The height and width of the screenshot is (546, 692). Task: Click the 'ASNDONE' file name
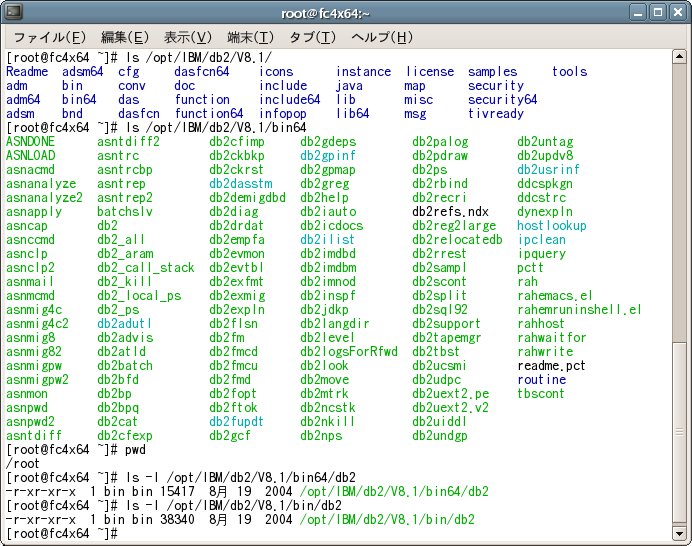(x=30, y=142)
